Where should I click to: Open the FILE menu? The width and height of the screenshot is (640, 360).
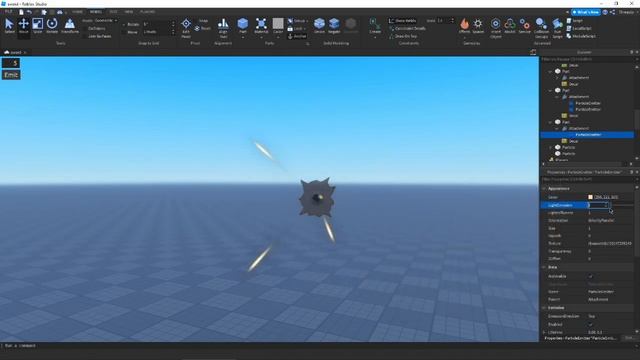[x=8, y=12]
